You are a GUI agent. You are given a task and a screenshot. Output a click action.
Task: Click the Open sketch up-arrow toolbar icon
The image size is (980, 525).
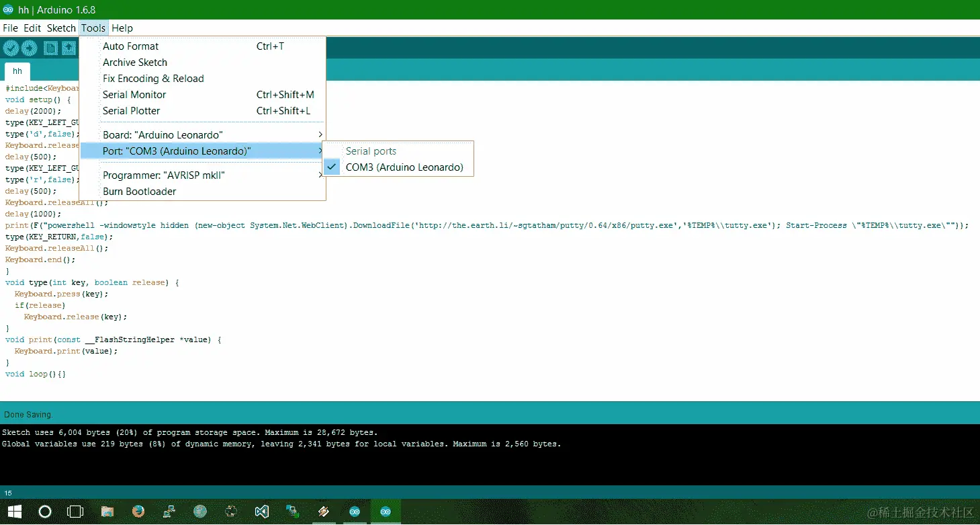pyautogui.click(x=69, y=48)
